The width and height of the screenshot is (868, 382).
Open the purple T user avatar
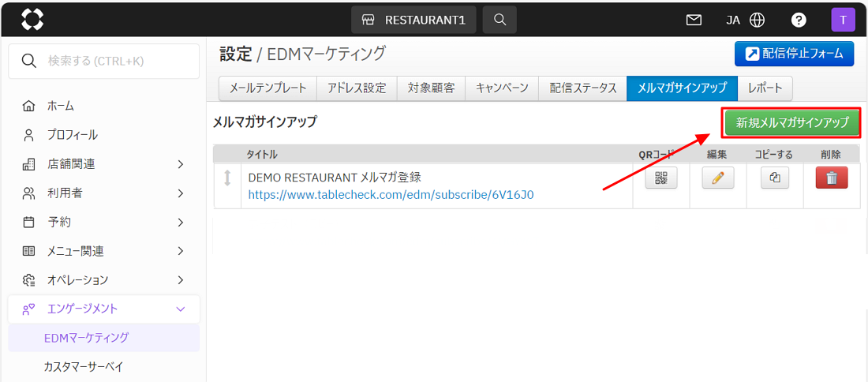[x=843, y=20]
